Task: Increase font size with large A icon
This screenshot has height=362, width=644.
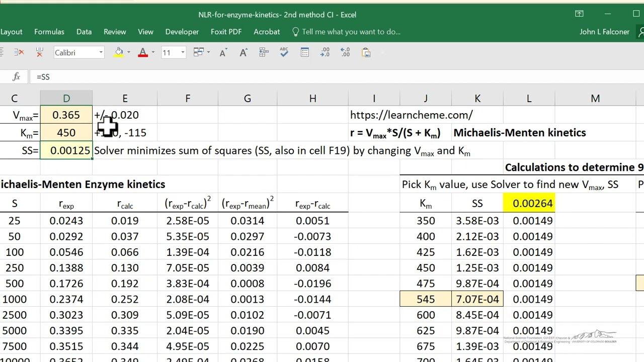Action: point(244,52)
